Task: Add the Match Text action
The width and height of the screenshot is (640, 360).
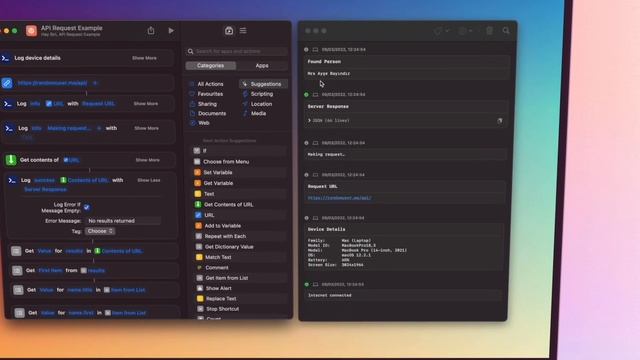Action: point(240,257)
